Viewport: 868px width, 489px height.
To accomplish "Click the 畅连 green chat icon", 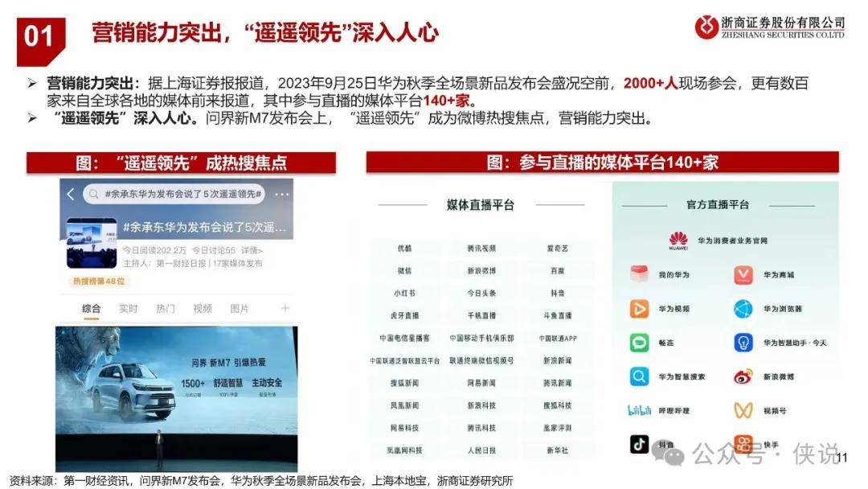I will pos(640,343).
